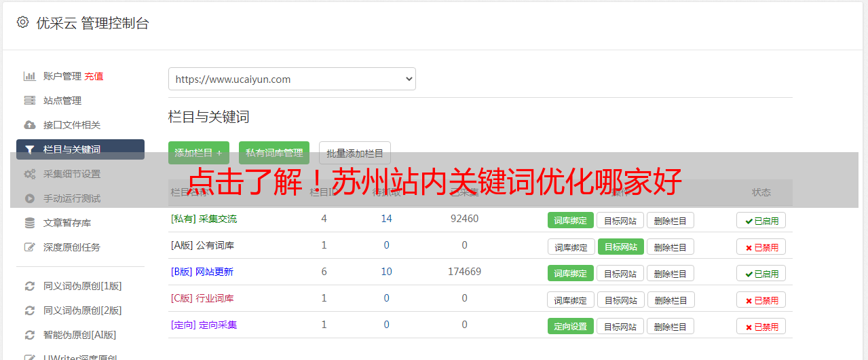This screenshot has height=360, width=868.
Task: Open the 充值 recharge link
Action: 94,76
